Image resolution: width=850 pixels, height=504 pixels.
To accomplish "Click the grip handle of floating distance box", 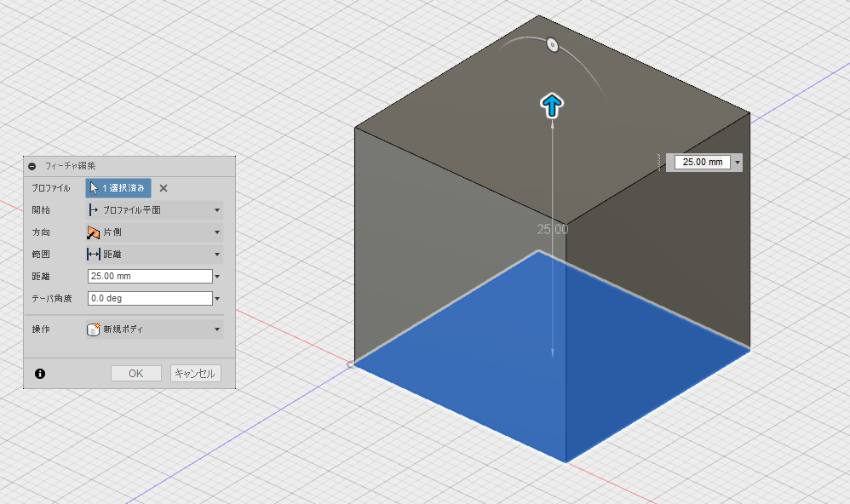I will 659,162.
